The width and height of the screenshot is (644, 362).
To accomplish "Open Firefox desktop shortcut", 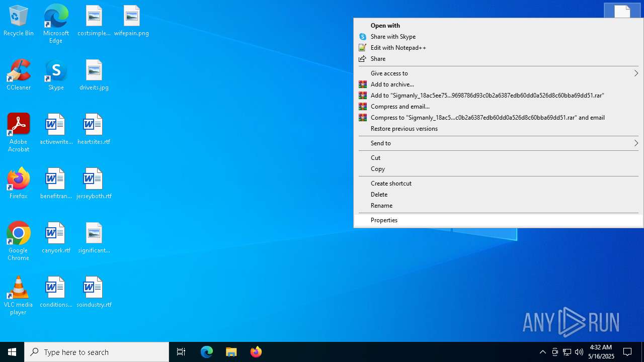I will pyautogui.click(x=19, y=184).
